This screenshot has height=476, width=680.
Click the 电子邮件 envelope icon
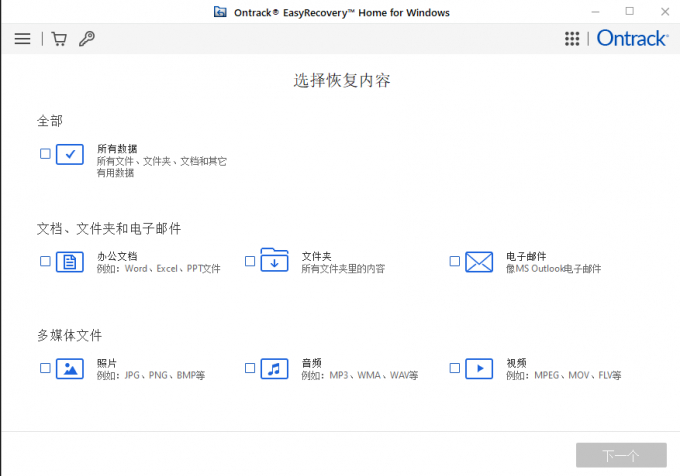click(479, 261)
